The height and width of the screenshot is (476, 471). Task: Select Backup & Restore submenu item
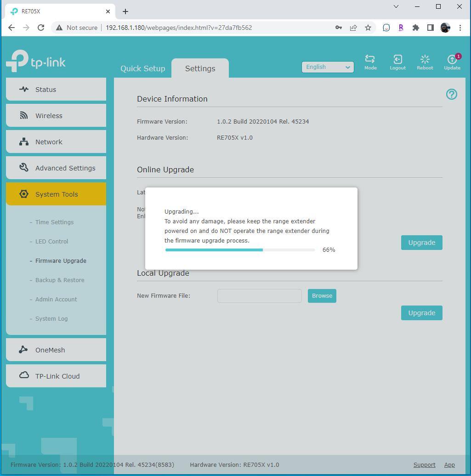pyautogui.click(x=60, y=280)
